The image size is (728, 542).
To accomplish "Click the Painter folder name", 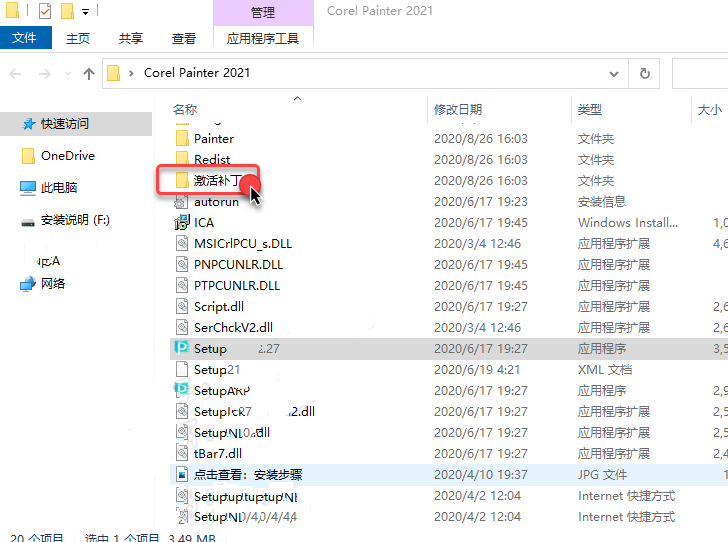I will pos(214,138).
